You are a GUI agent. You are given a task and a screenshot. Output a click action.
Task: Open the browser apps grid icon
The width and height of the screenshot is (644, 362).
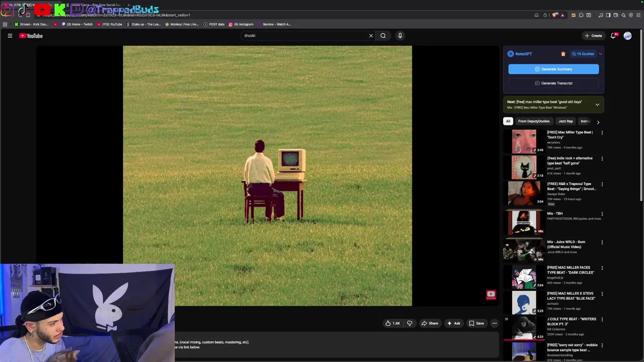click(5, 24)
